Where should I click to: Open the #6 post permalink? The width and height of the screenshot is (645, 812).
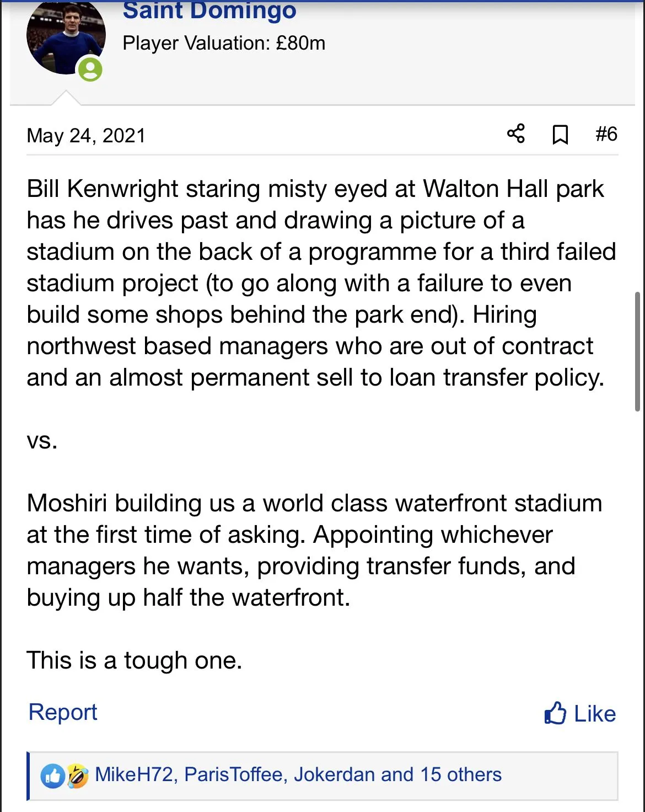(x=606, y=134)
